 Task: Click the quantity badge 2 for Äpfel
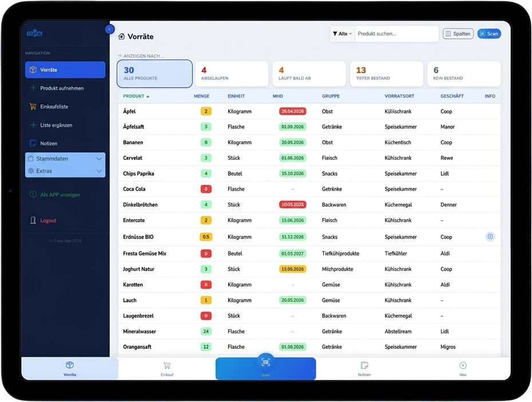206,111
